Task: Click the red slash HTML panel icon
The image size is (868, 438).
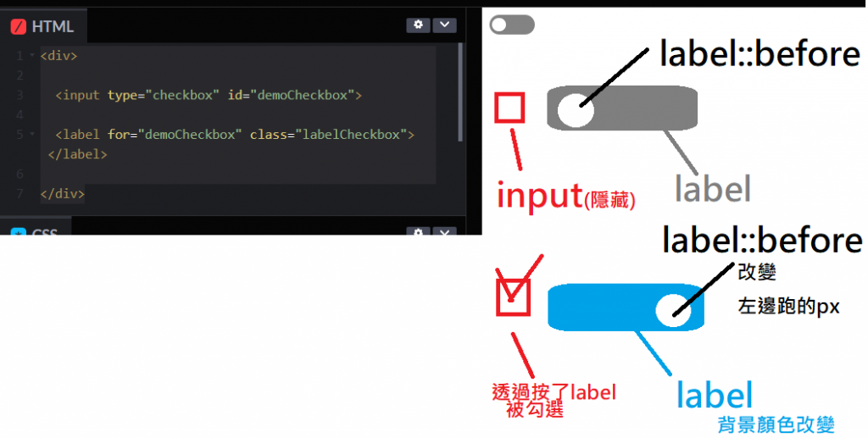Action: point(19,26)
